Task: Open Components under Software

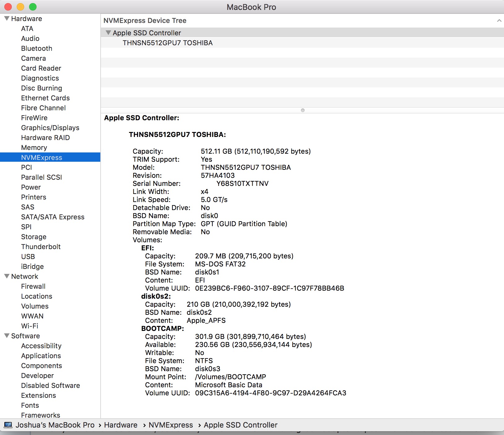Action: pyautogui.click(x=41, y=366)
